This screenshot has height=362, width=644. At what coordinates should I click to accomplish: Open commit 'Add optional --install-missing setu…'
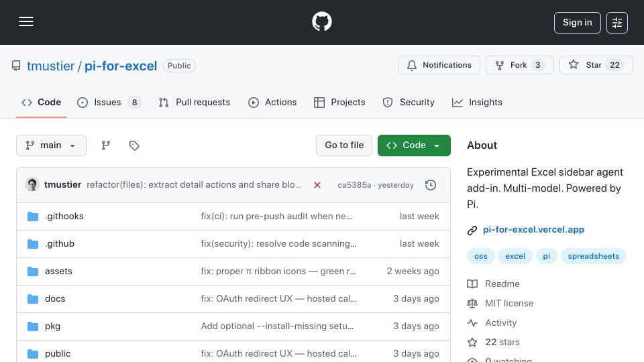point(277,326)
